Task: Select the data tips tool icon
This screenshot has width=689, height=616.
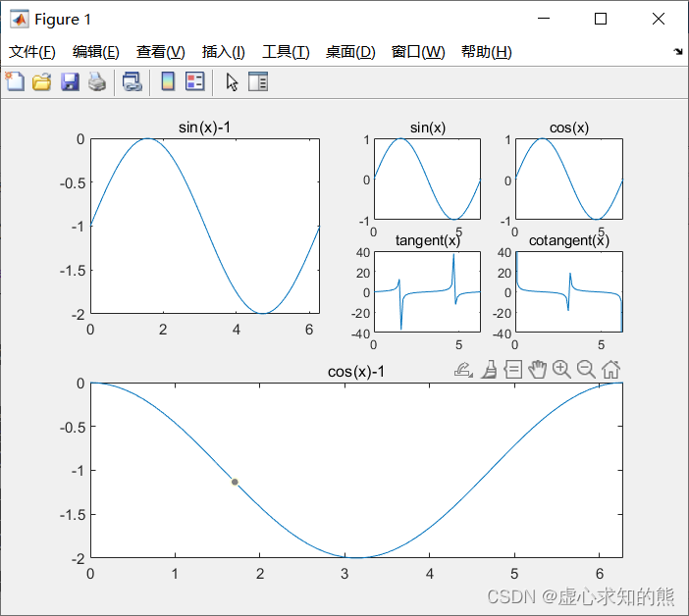Action: point(512,370)
